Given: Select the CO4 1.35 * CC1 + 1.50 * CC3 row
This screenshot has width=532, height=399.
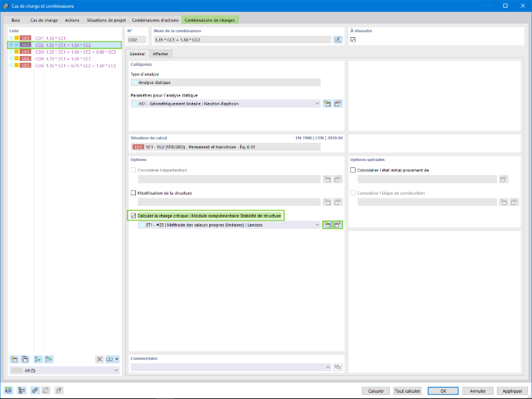Looking at the screenshot, I should coord(64,59).
